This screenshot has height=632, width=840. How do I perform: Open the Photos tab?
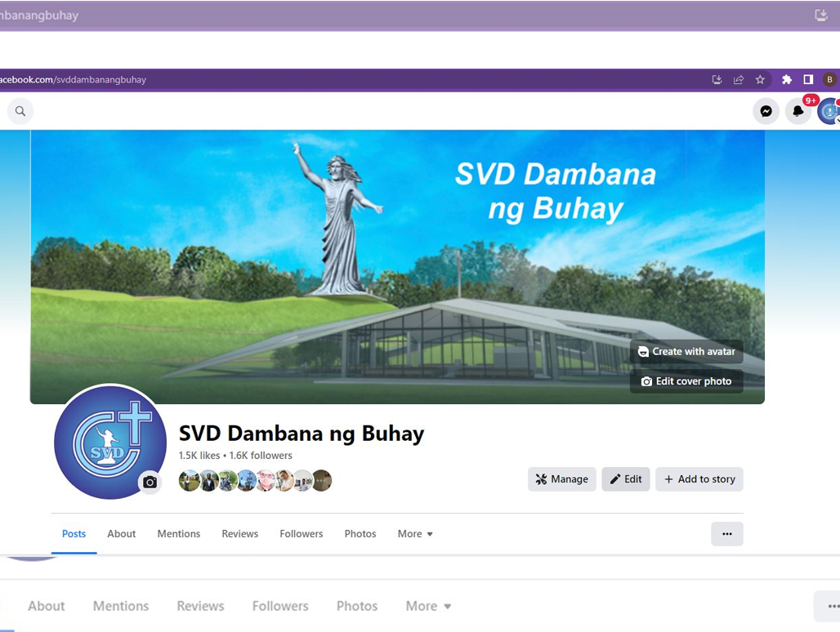(360, 534)
